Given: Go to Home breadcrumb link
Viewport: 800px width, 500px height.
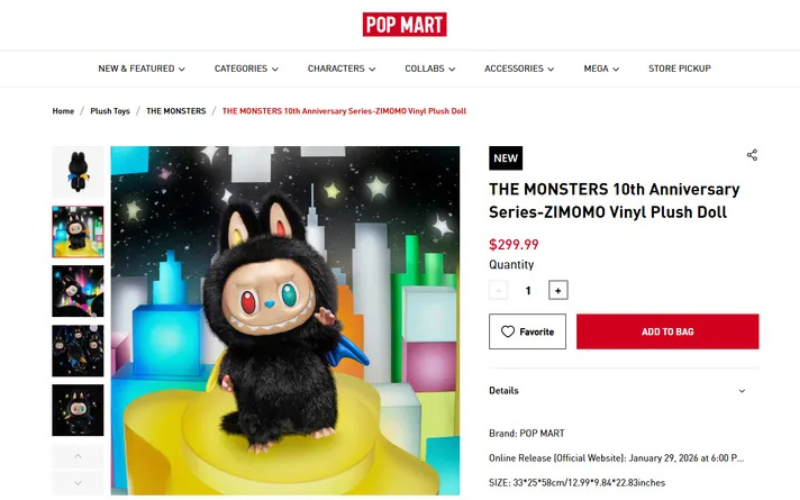Looking at the screenshot, I should pos(63,111).
